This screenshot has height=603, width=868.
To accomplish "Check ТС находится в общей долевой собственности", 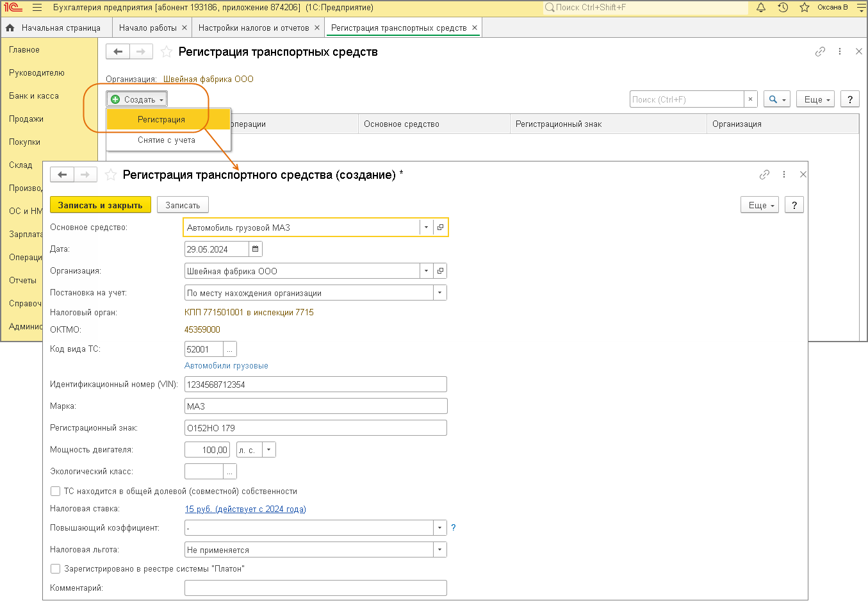I will [x=55, y=491].
